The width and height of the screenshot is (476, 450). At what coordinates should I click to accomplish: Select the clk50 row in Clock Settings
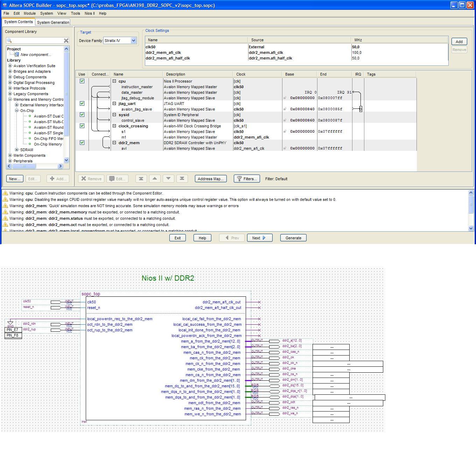(296, 47)
